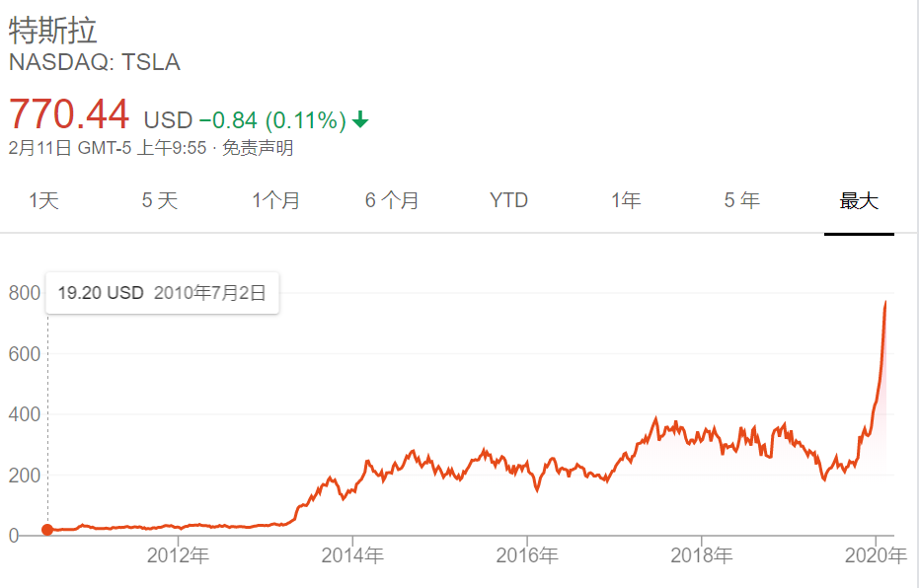The image size is (919, 588).
Task: Open the 免责声明 disclaimer link
Action: [257, 149]
